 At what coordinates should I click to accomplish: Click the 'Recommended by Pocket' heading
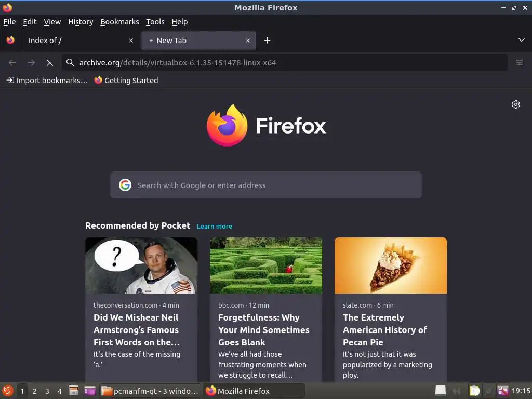coord(138,225)
